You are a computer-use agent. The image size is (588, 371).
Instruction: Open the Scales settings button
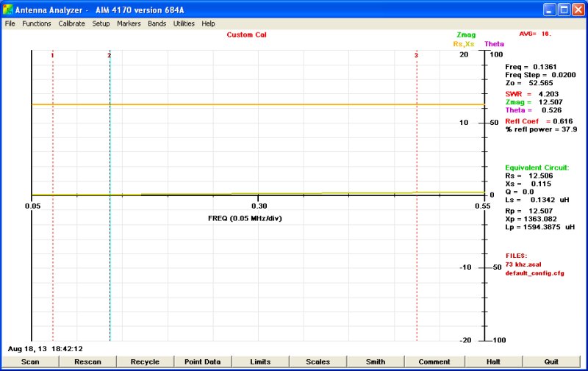tap(318, 361)
